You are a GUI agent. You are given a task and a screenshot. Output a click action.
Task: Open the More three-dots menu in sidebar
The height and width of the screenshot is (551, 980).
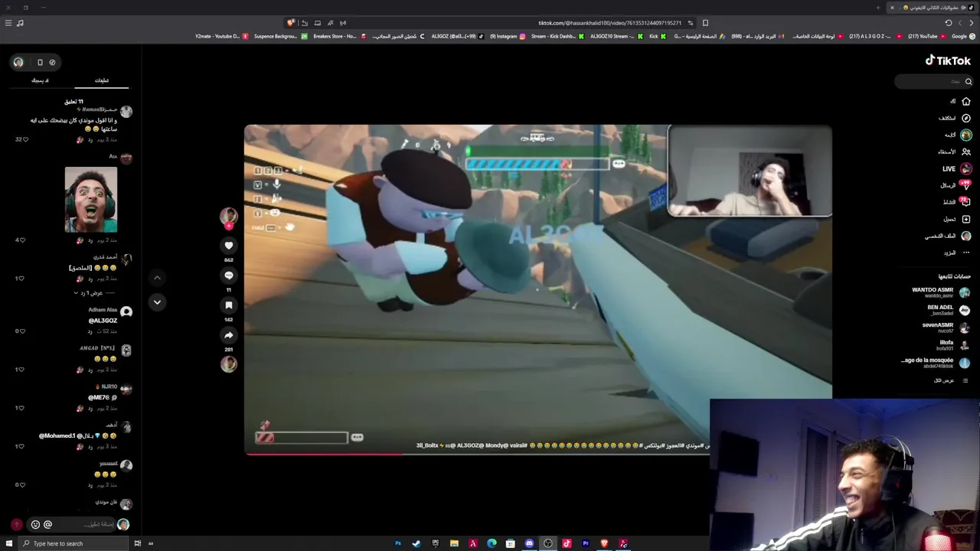pyautogui.click(x=966, y=253)
